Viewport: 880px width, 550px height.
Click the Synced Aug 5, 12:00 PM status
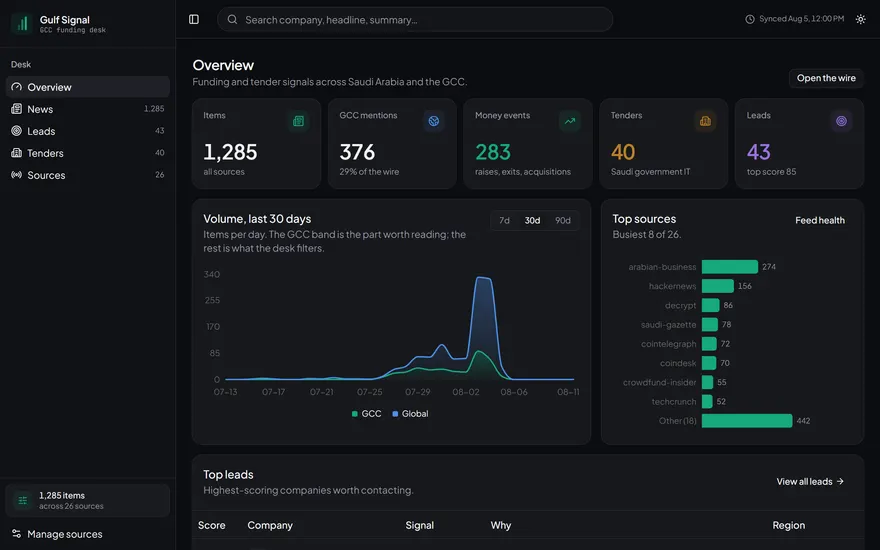[x=795, y=19]
